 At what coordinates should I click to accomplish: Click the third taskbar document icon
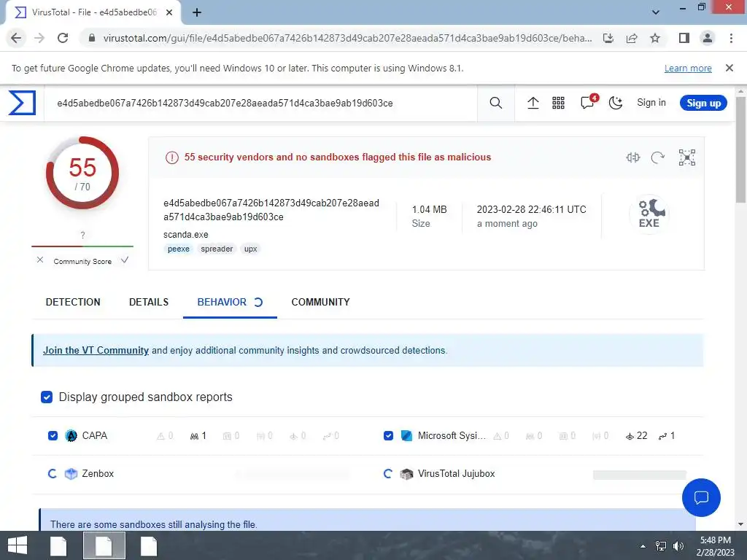click(x=149, y=545)
